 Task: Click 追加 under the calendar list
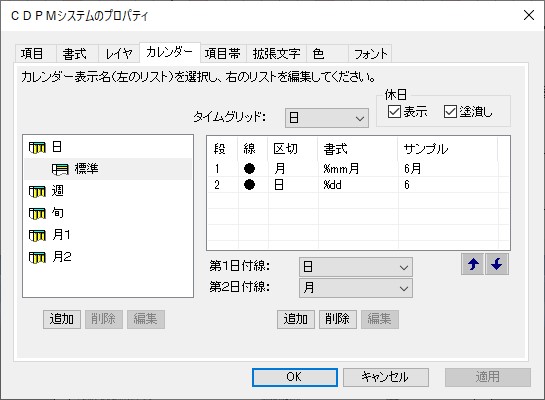point(62,319)
